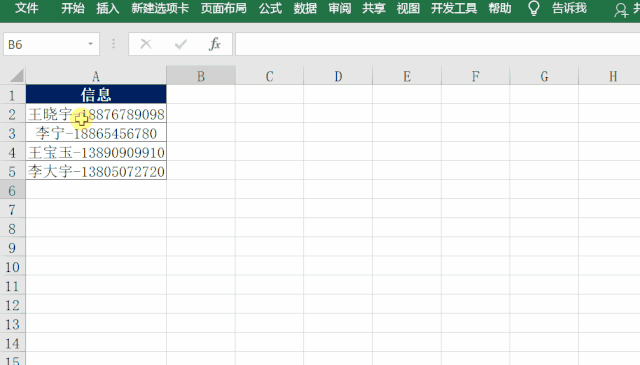
Task: Click cell with 王晓宇-18876789098
Action: (x=96, y=114)
